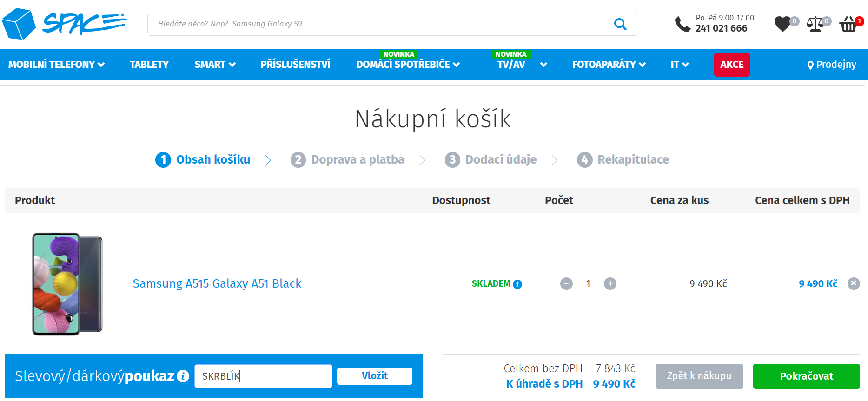The image size is (868, 401).
Task: Expand the Mobilní telefony menu
Action: [x=56, y=65]
